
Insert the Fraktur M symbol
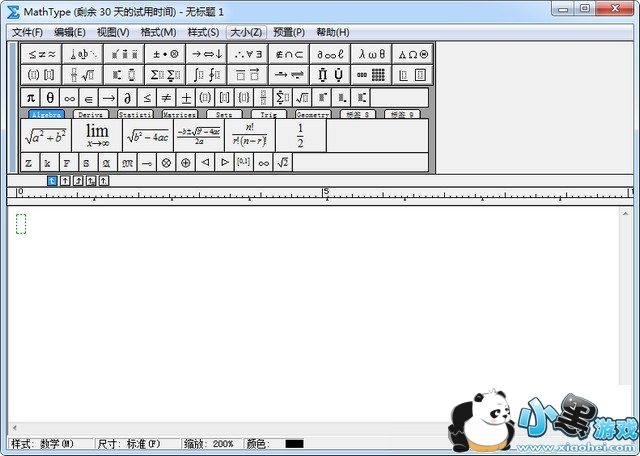tap(127, 163)
